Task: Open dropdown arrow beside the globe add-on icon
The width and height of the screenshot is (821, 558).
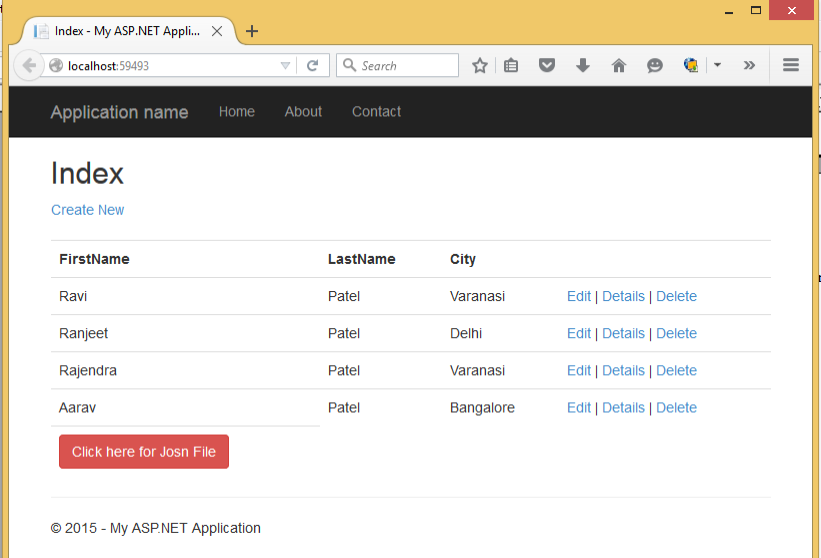Action: (717, 66)
